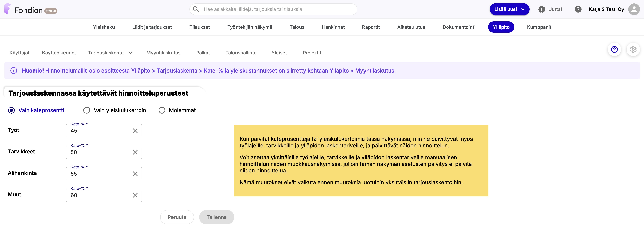Click the search magnifier icon

pyautogui.click(x=196, y=9)
